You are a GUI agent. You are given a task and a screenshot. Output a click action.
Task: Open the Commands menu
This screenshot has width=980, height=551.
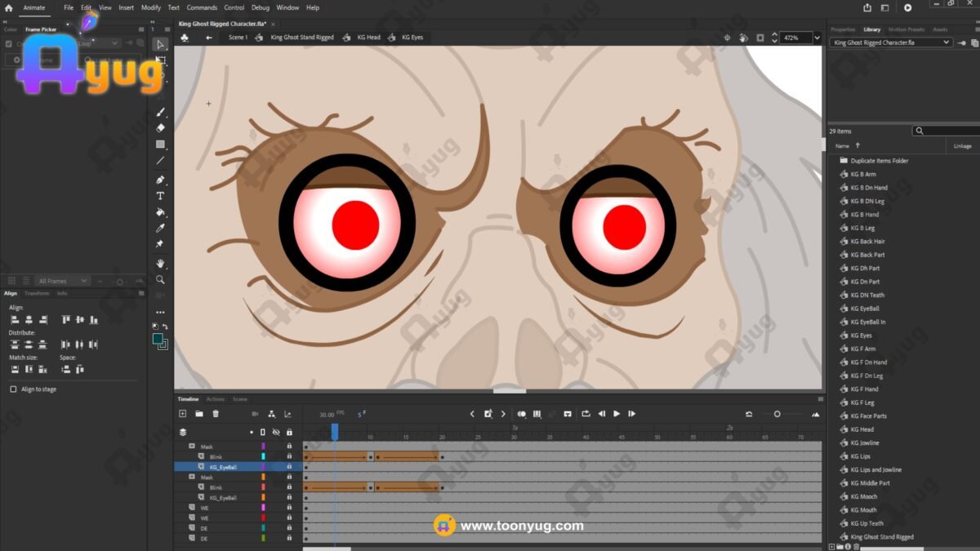[202, 7]
